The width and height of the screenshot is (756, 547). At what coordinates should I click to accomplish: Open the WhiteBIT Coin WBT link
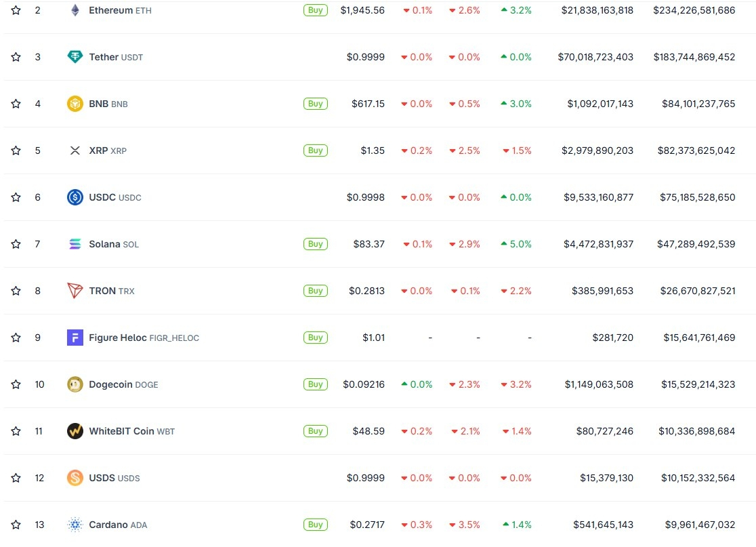[x=131, y=431]
